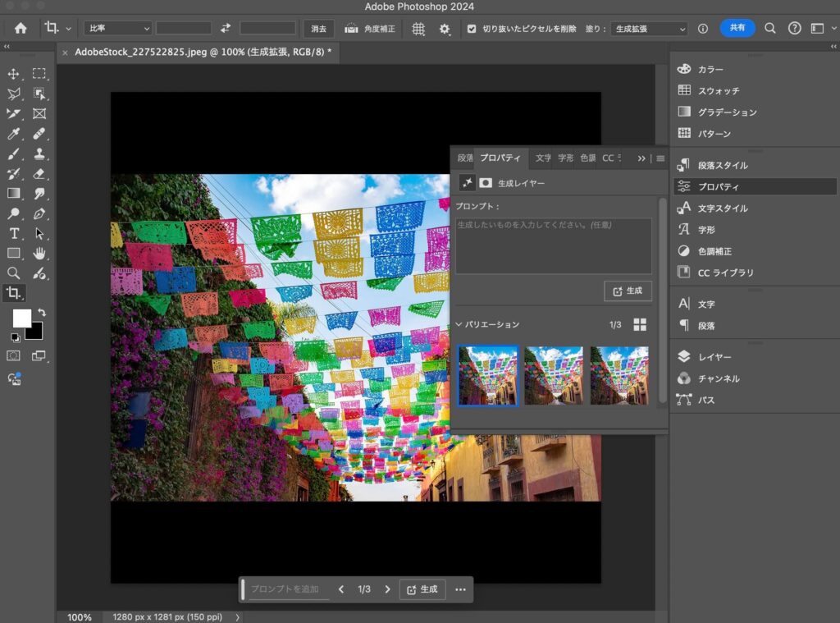Select the Move tool
This screenshot has width=840, height=623.
point(13,74)
